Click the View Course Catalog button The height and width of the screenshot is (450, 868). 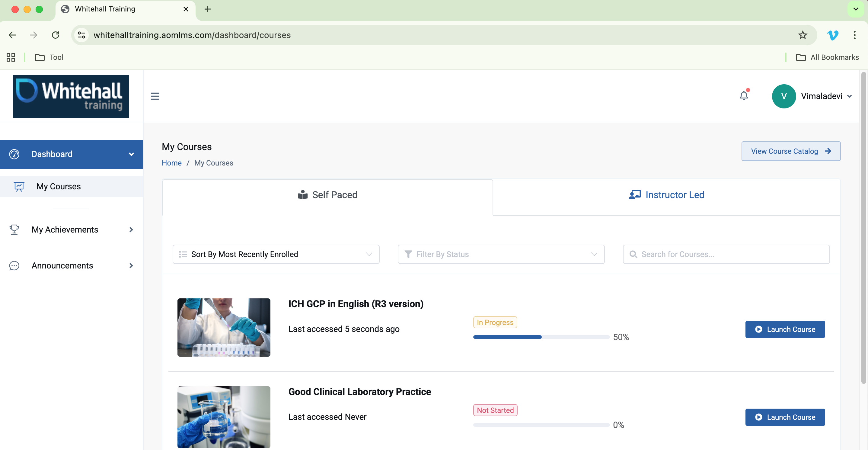coord(790,151)
